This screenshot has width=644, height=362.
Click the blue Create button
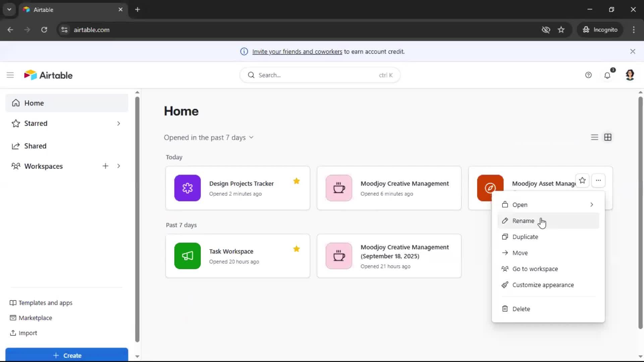(x=67, y=355)
